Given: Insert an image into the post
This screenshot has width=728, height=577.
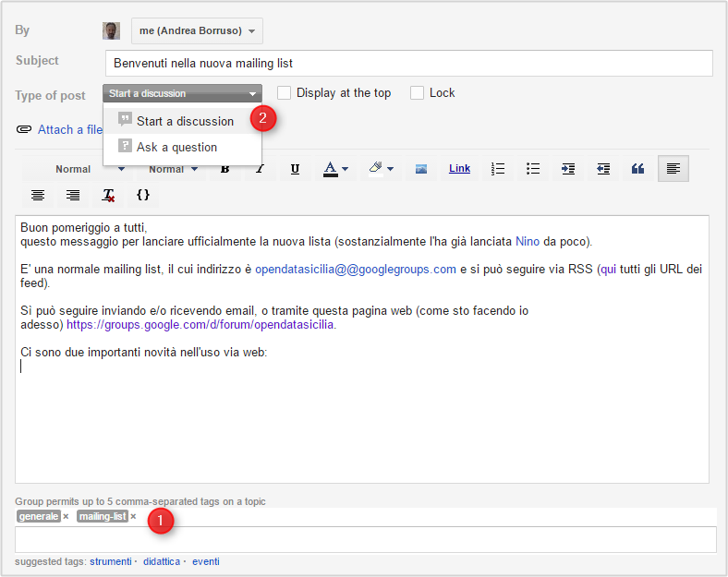Looking at the screenshot, I should [x=420, y=169].
